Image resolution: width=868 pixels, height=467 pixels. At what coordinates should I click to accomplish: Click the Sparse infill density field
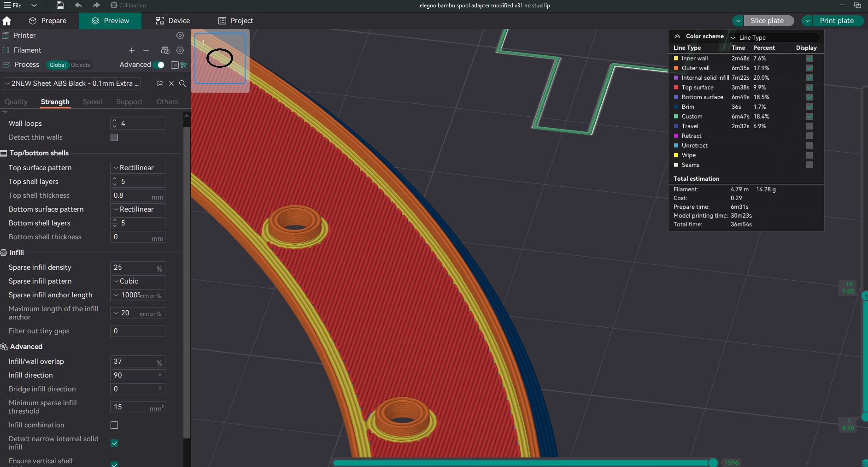tap(134, 267)
